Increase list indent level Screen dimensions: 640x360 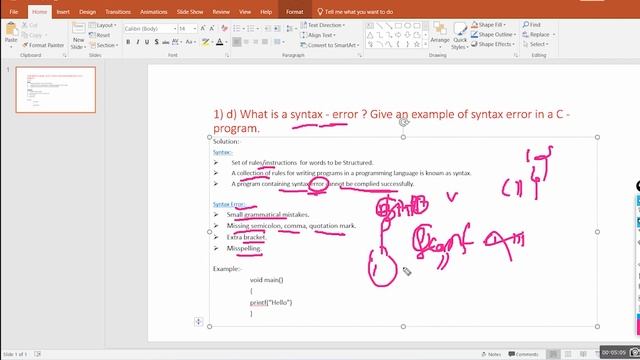click(x=277, y=29)
